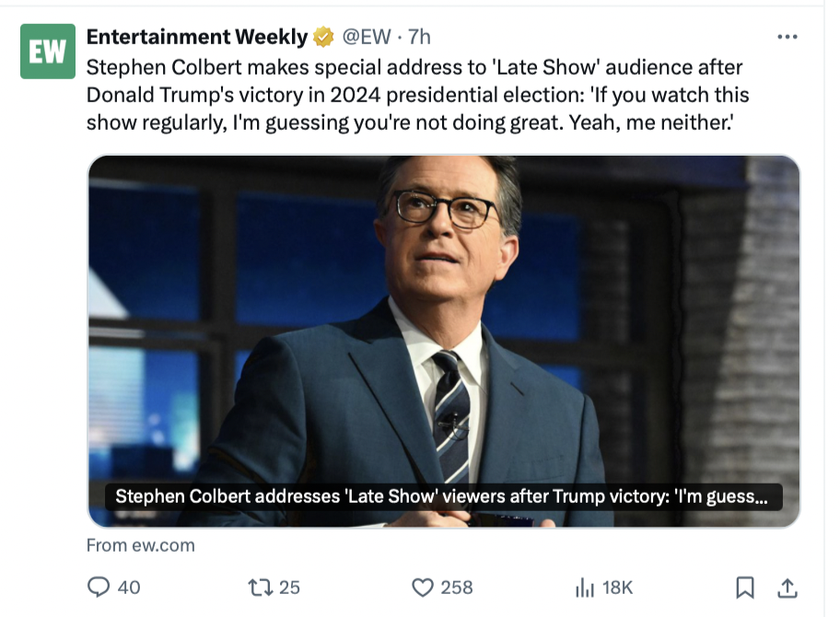840x617 pixels.
Task: Follow the "From ew.com" source link
Action: (x=141, y=545)
